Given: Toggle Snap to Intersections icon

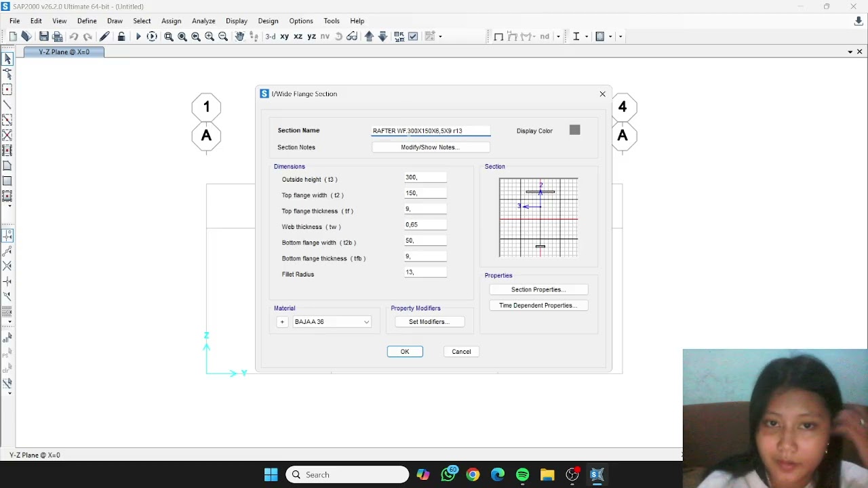Looking at the screenshot, I should pos(7,266).
